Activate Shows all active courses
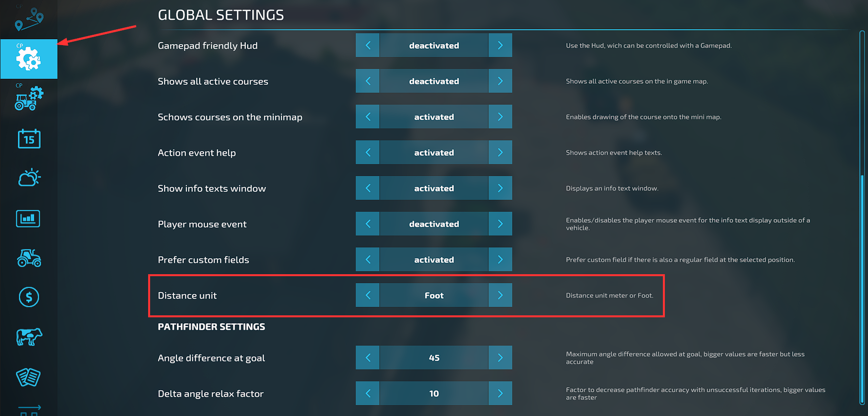The height and width of the screenshot is (416, 868). (500, 81)
